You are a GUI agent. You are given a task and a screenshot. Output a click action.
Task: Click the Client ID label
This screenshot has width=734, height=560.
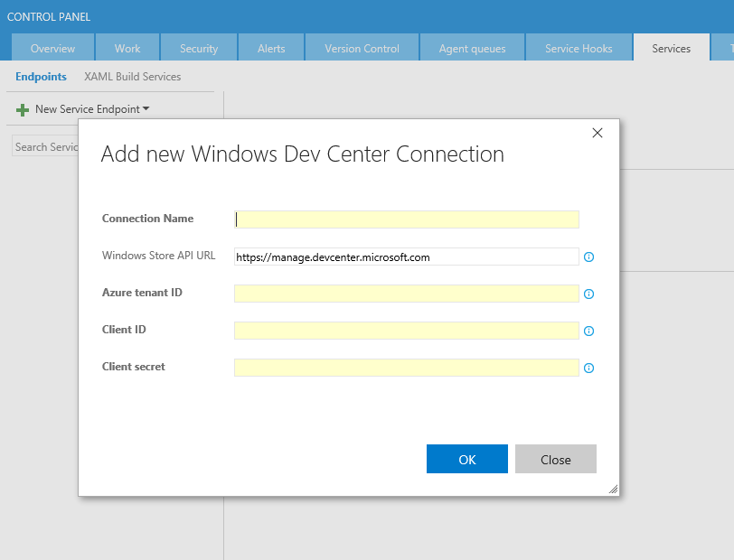coord(124,330)
